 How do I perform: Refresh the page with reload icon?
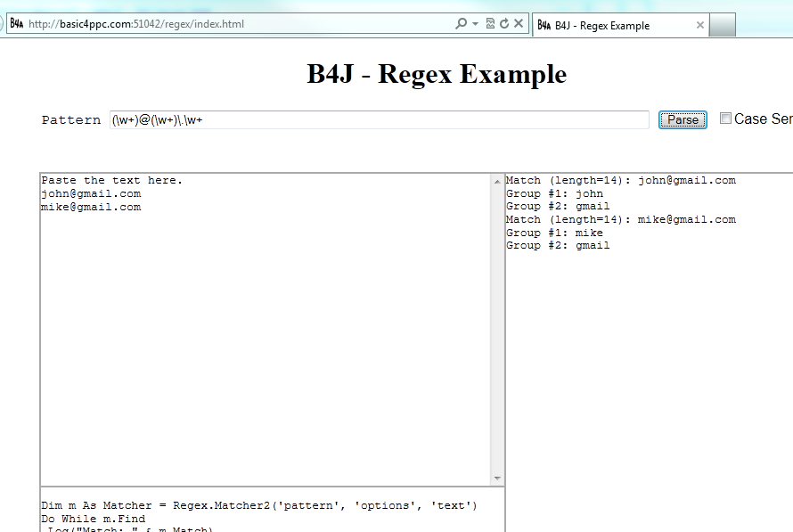click(x=504, y=24)
